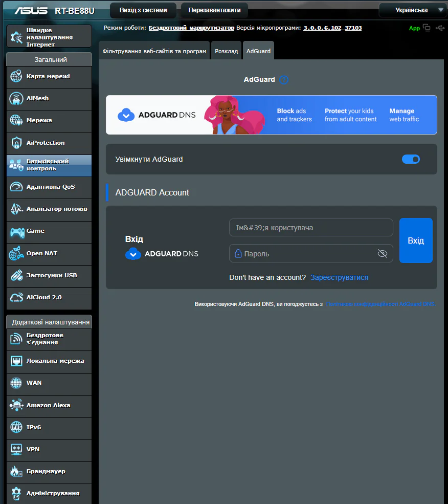Open Застосунки USB icon
This screenshot has width=448, height=504.
(x=16, y=275)
